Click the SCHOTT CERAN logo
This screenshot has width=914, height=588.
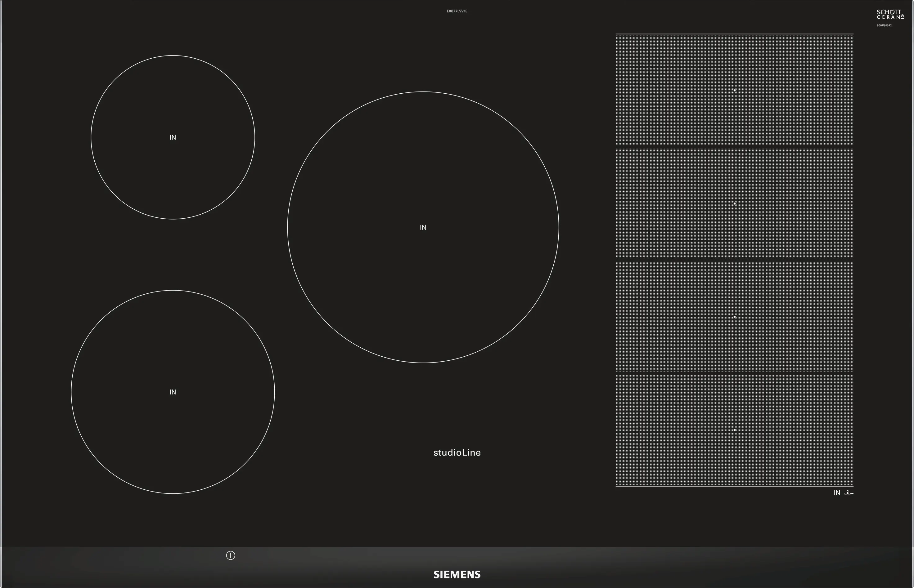pyautogui.click(x=890, y=15)
